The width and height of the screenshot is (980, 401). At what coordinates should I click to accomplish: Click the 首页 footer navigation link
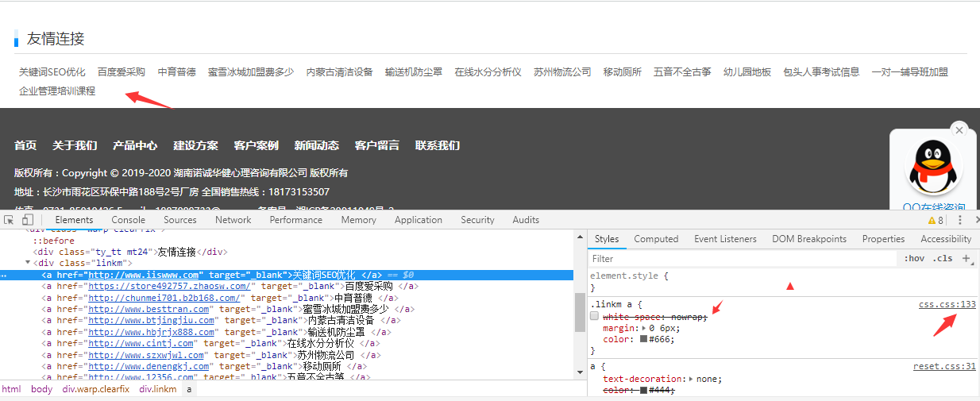pos(25,145)
